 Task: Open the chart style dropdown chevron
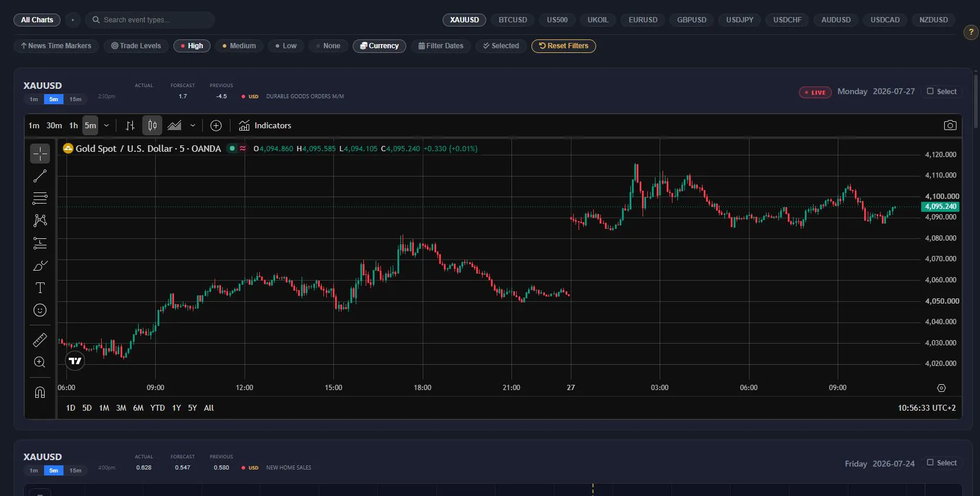[192, 125]
